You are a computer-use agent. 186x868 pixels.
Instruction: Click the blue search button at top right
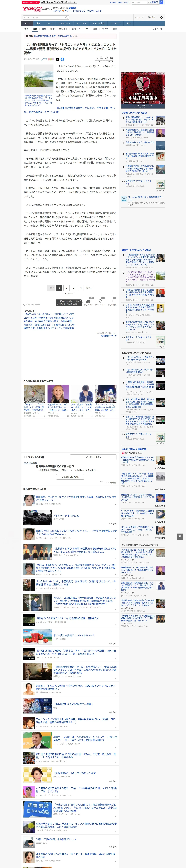coord(161,2)
